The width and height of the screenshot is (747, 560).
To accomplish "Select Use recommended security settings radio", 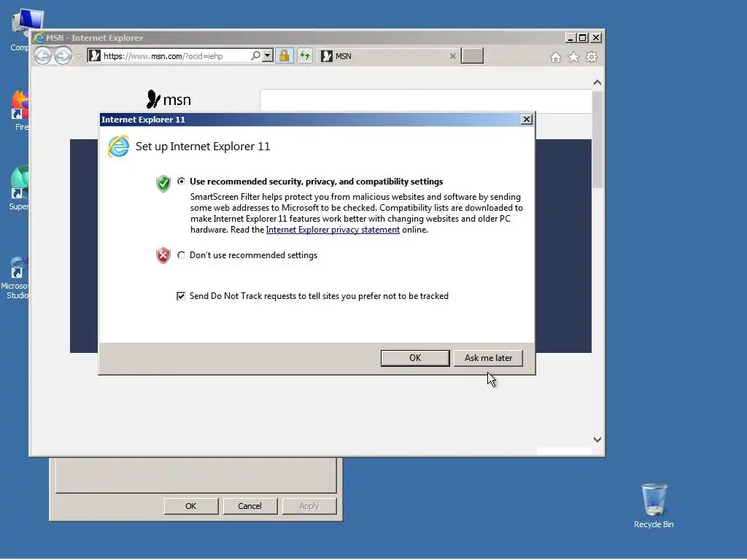I will (x=182, y=182).
